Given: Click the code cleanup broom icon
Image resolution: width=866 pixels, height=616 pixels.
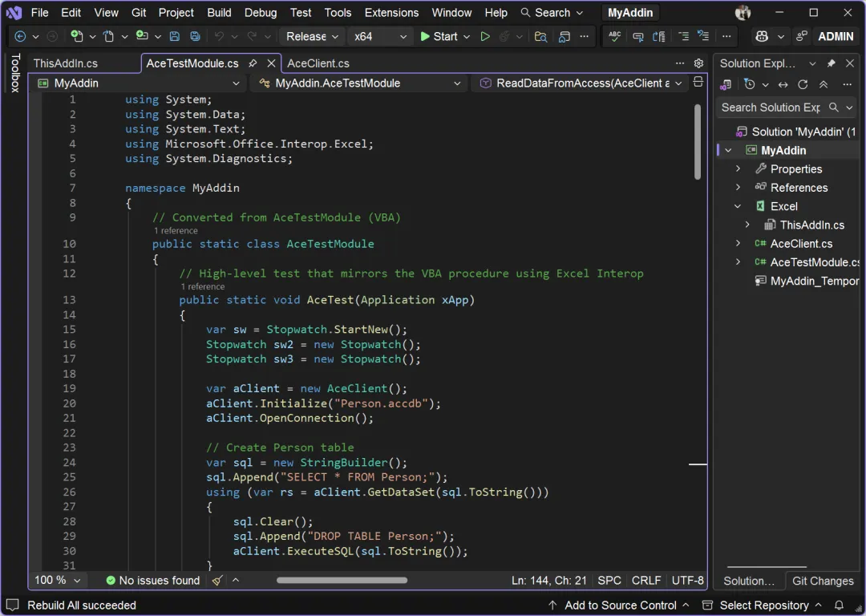Looking at the screenshot, I should 217,581.
